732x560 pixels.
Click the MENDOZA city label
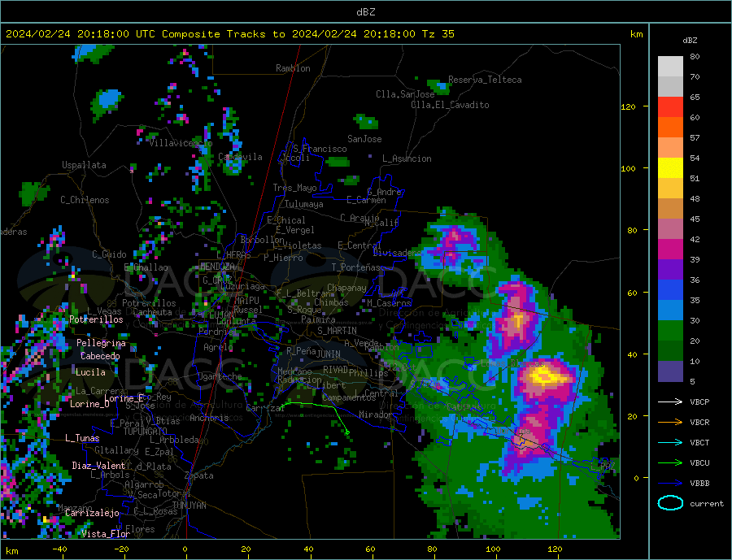[217, 266]
